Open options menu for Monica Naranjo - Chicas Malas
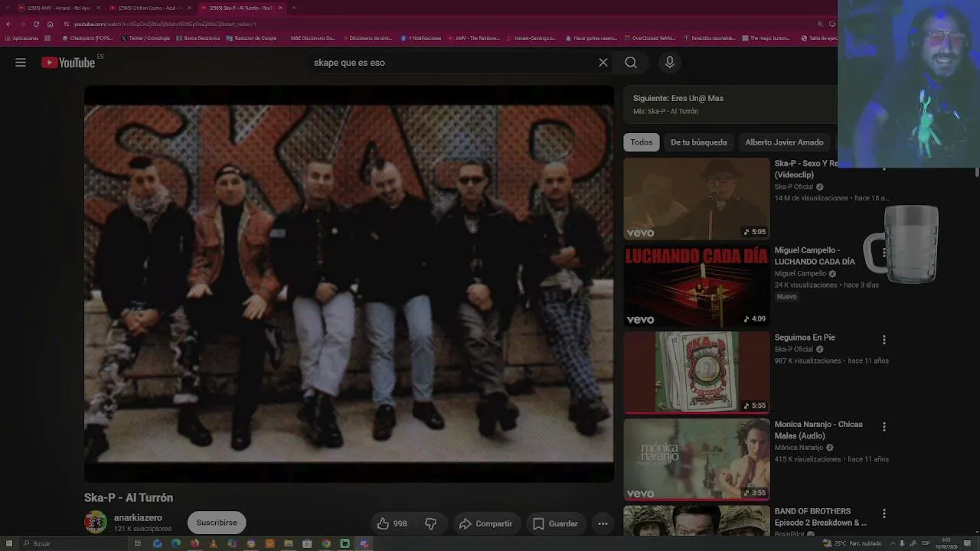 pyautogui.click(x=884, y=427)
